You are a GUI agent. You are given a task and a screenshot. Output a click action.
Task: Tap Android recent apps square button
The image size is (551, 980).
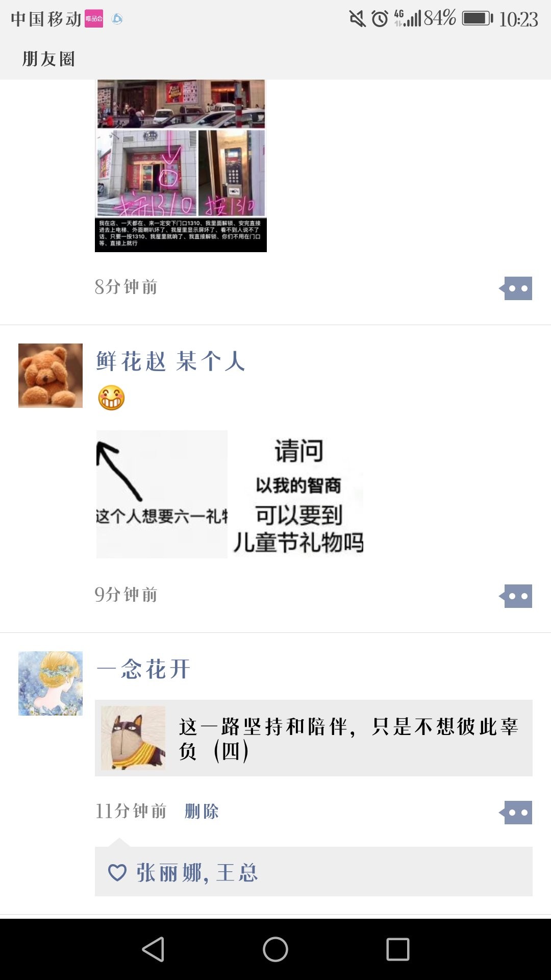tap(398, 949)
